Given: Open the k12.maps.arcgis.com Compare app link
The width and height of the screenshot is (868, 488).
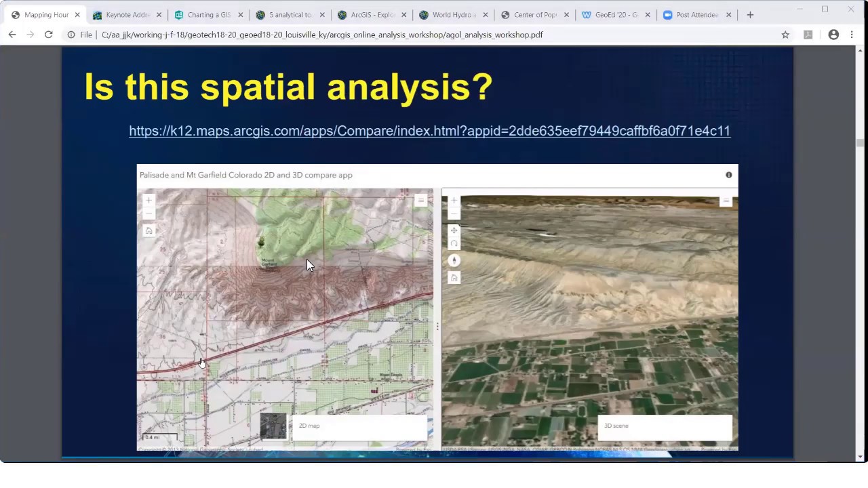Looking at the screenshot, I should (x=429, y=131).
